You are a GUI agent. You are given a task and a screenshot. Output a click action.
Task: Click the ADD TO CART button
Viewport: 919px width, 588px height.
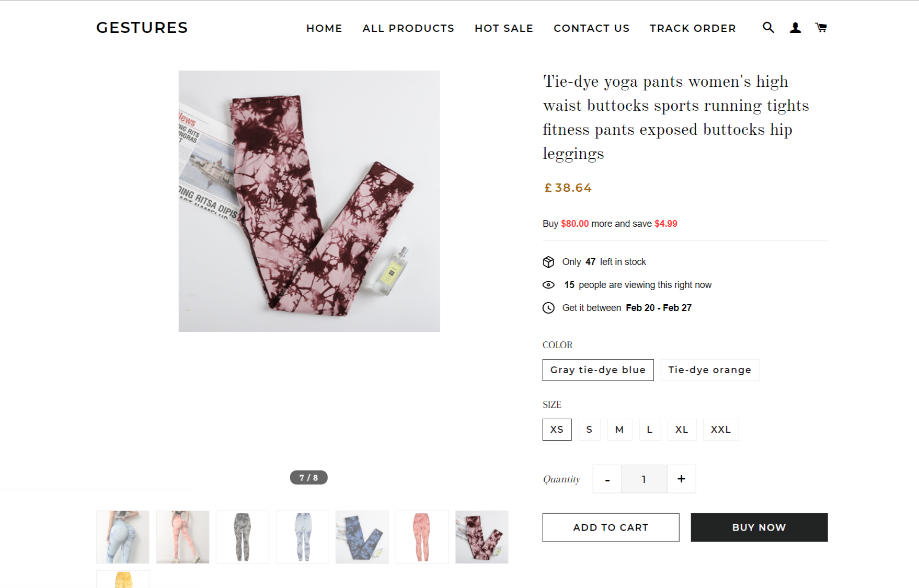point(611,527)
